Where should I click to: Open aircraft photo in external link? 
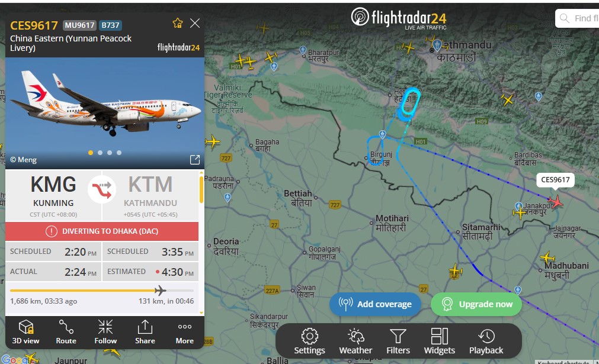tap(195, 159)
